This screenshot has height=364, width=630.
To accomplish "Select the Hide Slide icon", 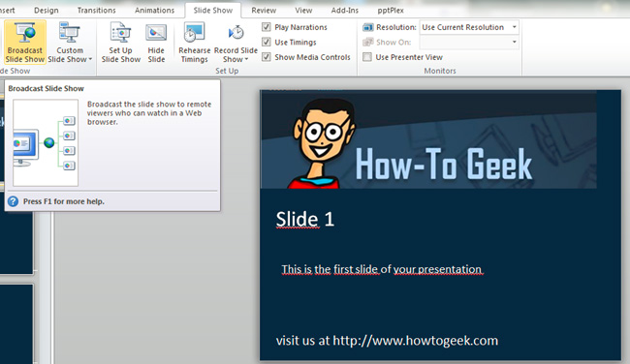I will (156, 33).
